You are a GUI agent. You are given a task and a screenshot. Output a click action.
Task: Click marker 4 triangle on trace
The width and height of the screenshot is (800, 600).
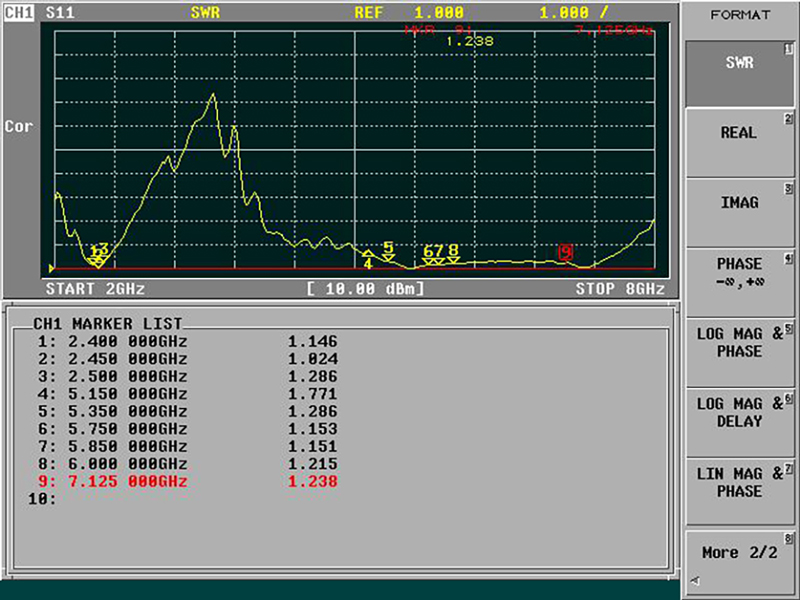coord(368,254)
